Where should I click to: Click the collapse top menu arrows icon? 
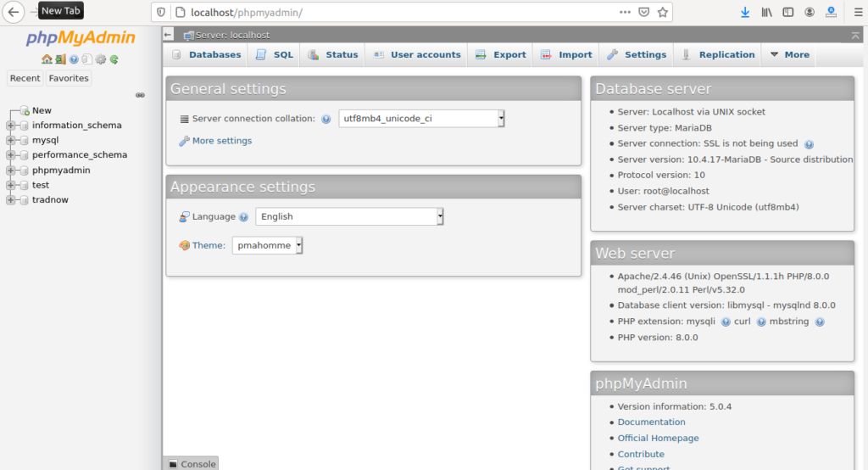coord(855,35)
